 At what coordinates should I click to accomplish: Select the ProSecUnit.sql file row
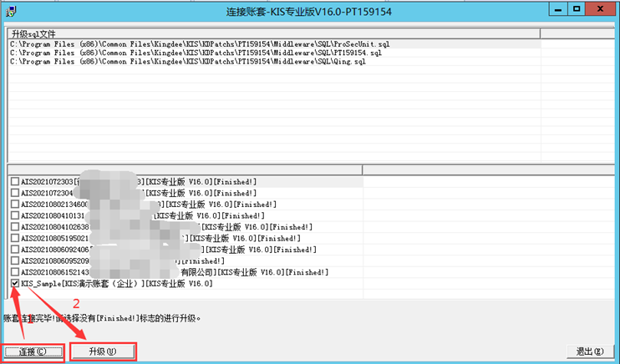coord(274,44)
